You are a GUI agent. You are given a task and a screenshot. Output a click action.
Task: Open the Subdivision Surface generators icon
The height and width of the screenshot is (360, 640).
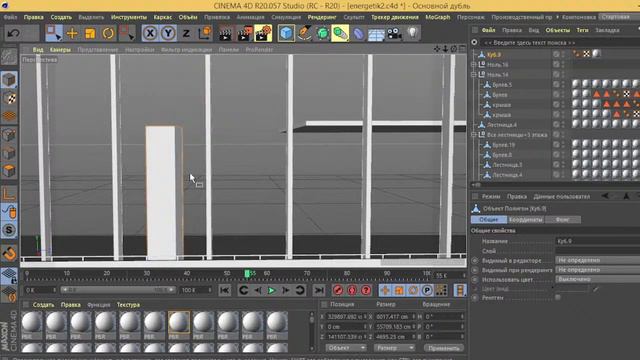click(x=322, y=33)
